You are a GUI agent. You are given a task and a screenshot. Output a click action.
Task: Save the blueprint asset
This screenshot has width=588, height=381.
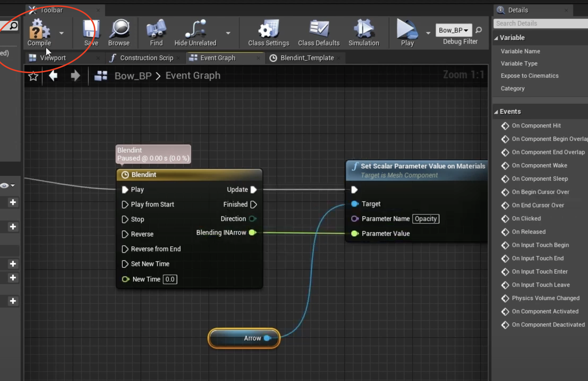point(91,32)
